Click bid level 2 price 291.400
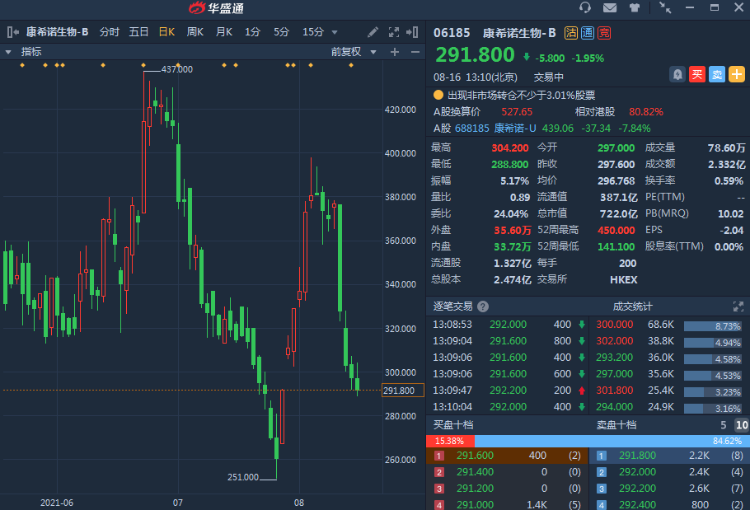750x510 pixels. [474, 472]
